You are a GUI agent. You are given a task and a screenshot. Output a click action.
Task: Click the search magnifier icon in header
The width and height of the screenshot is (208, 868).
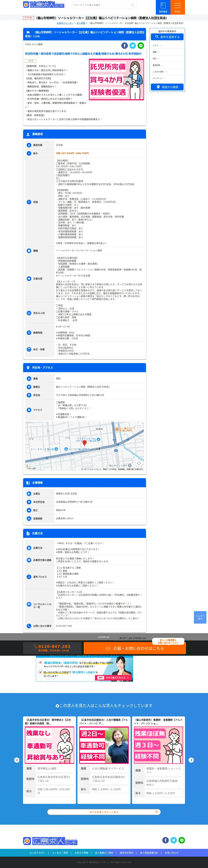pos(133,5)
